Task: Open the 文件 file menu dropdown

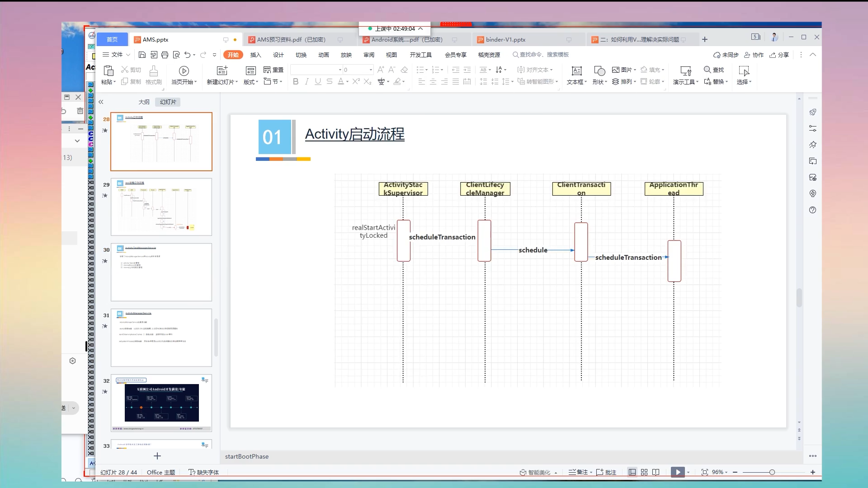Action: 117,55
